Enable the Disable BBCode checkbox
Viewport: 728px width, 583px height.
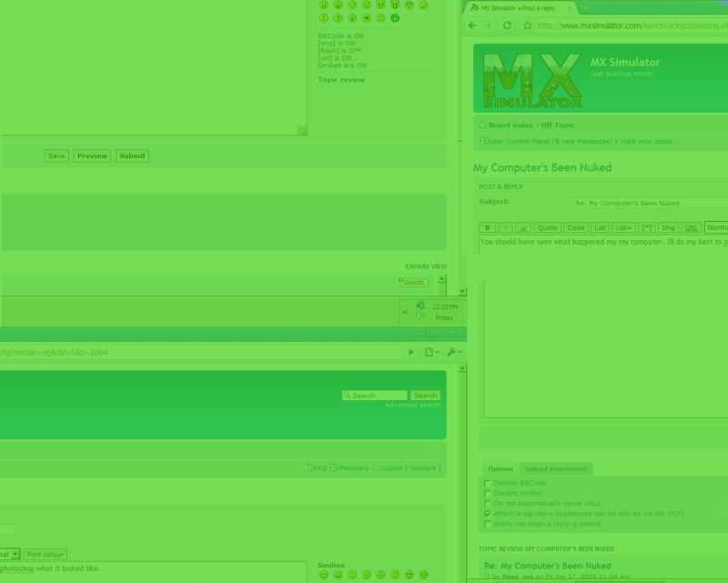tap(488, 483)
